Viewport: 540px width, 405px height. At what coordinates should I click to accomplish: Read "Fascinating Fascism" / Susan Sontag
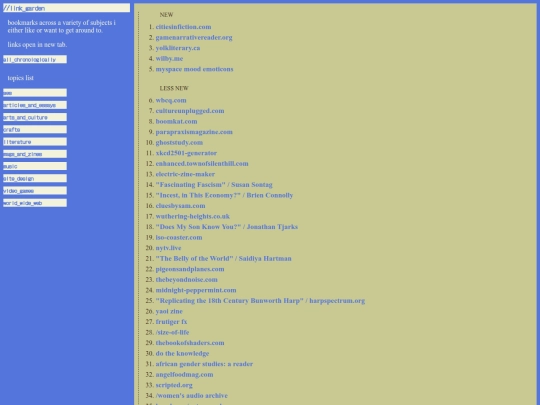[214, 185]
